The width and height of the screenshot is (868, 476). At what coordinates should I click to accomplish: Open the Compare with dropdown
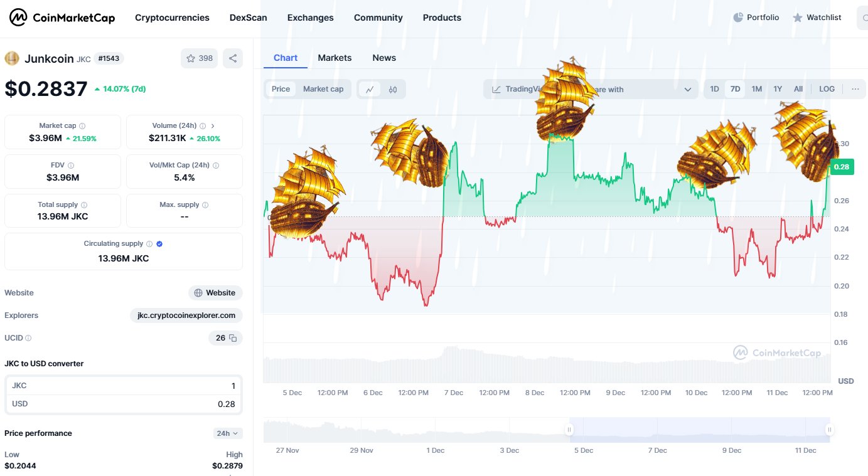pos(687,89)
